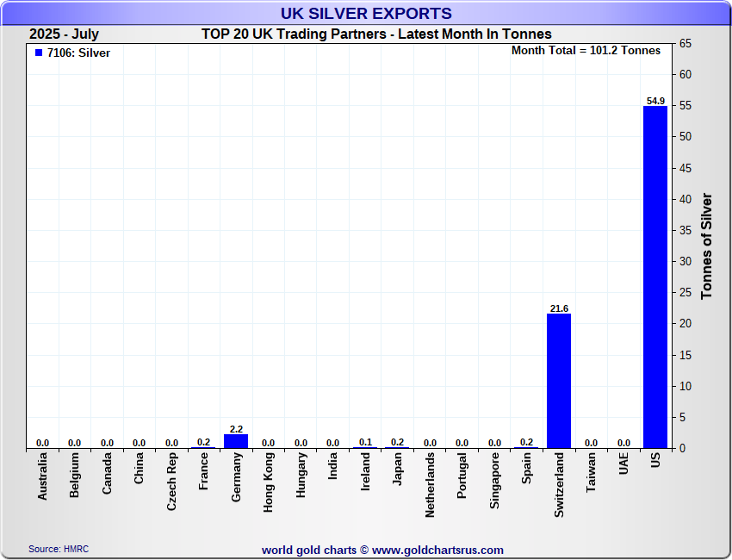This screenshot has width=732, height=560.
Task: Click the 0.1 value above Ireland
Action: point(365,442)
